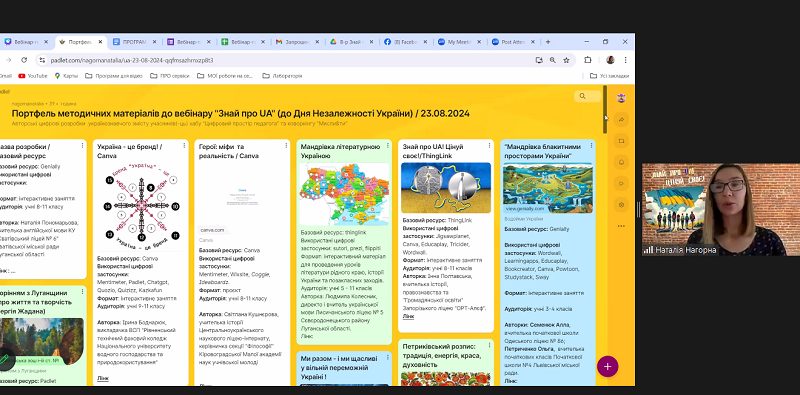
Task: Open the Ukraine map thumbnail in literary card
Action: coord(344,194)
